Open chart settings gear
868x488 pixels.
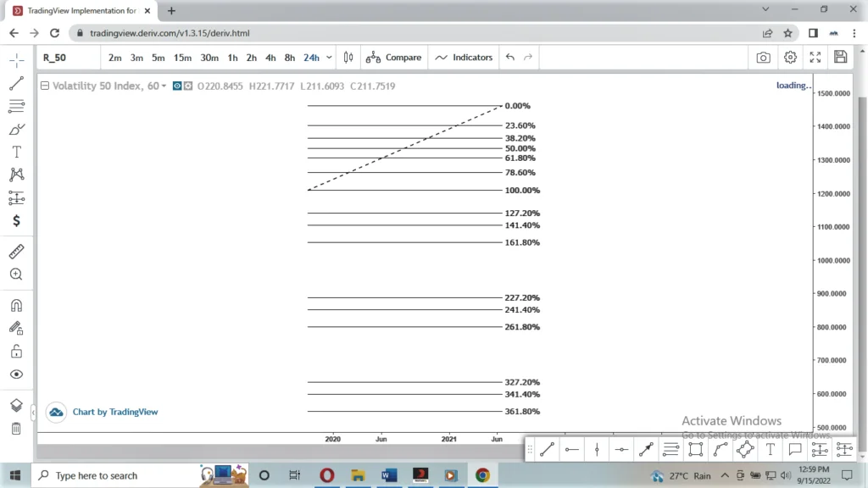pyautogui.click(x=790, y=58)
